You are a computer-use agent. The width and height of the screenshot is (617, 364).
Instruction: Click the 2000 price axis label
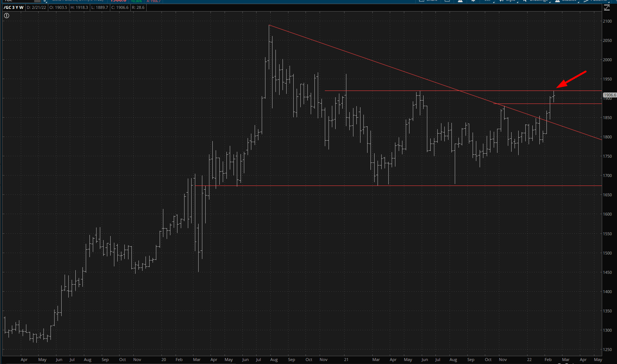pyautogui.click(x=607, y=60)
